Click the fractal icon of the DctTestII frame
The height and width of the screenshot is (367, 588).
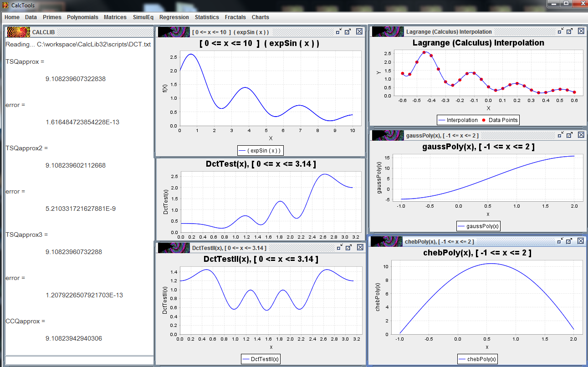174,247
